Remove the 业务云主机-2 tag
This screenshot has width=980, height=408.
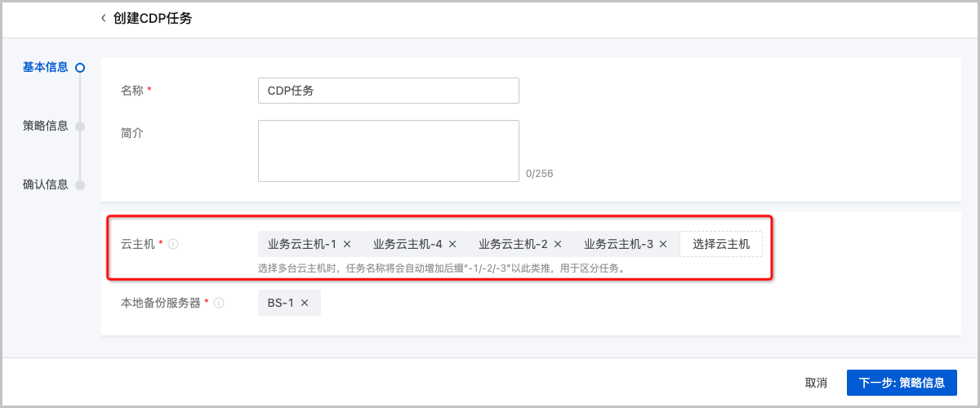(x=558, y=244)
